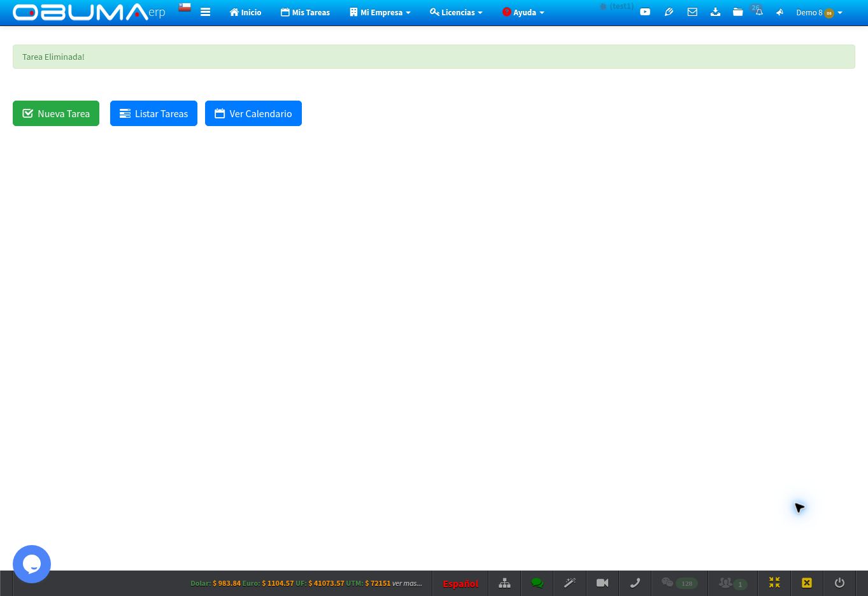
Task: Open Mis Tareas in the navigation bar
Action: click(x=305, y=12)
